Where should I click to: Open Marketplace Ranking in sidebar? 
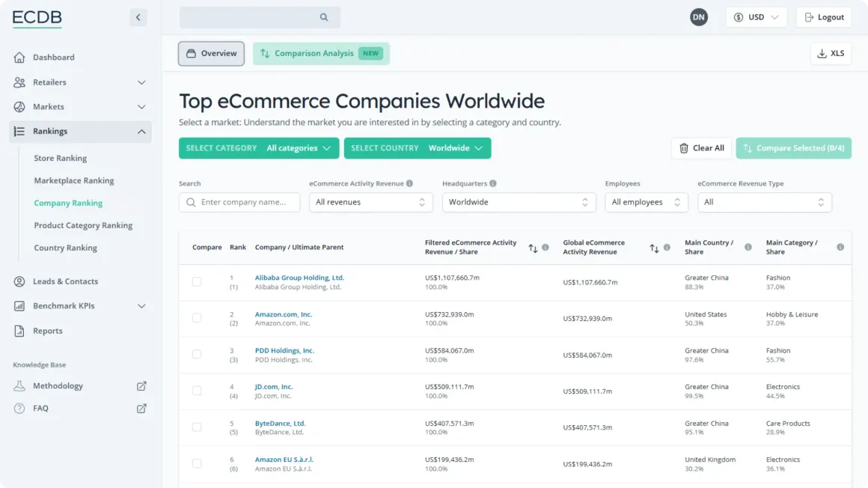coord(73,180)
